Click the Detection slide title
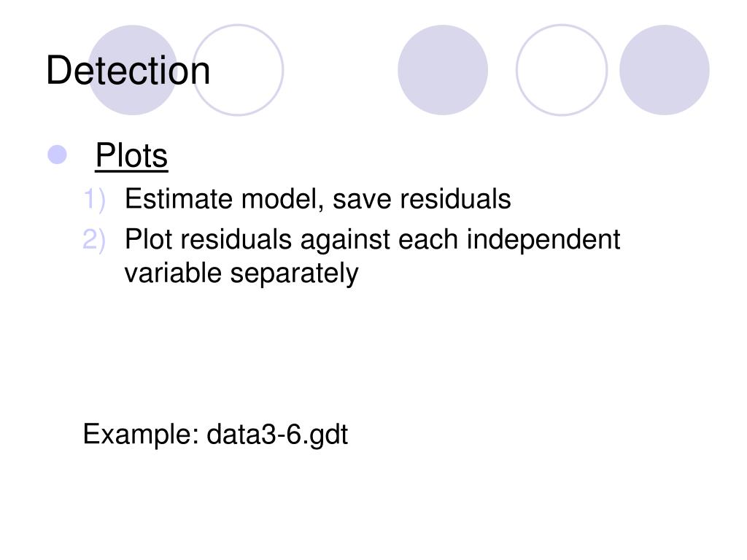747x560 pixels. (x=128, y=71)
